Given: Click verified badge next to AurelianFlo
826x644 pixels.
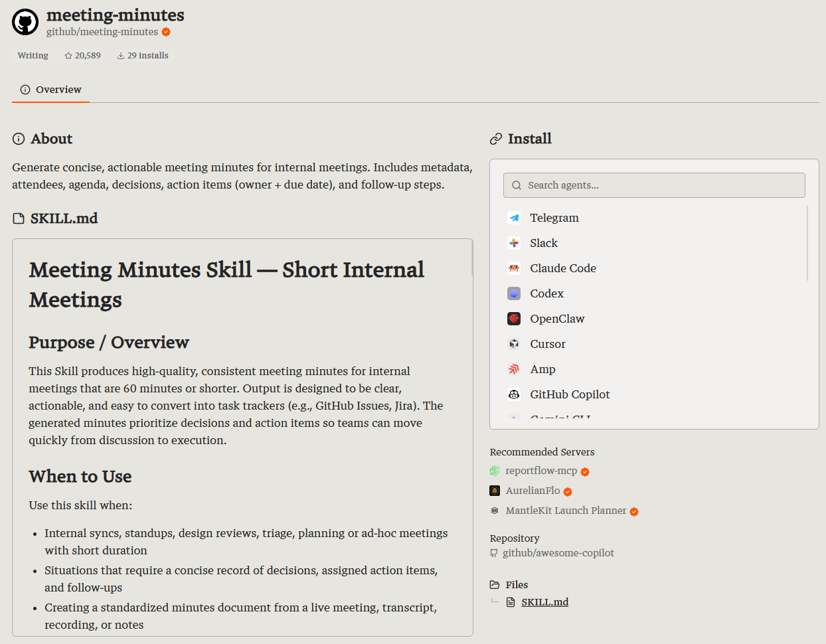Looking at the screenshot, I should 568,492.
